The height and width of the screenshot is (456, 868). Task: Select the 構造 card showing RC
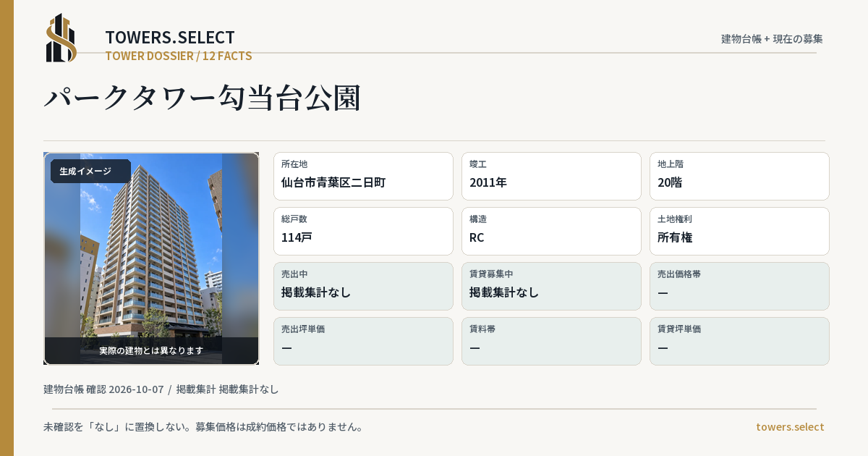coord(551,231)
